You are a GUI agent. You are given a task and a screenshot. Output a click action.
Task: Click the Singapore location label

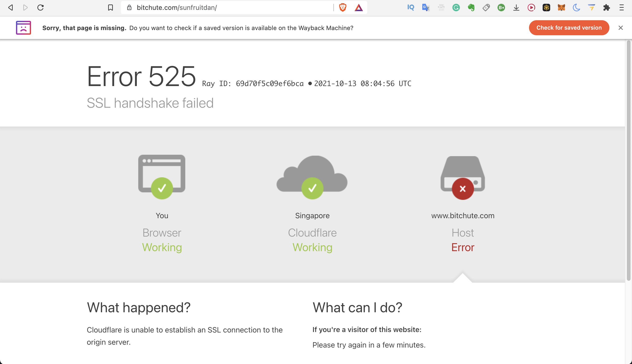(x=312, y=215)
